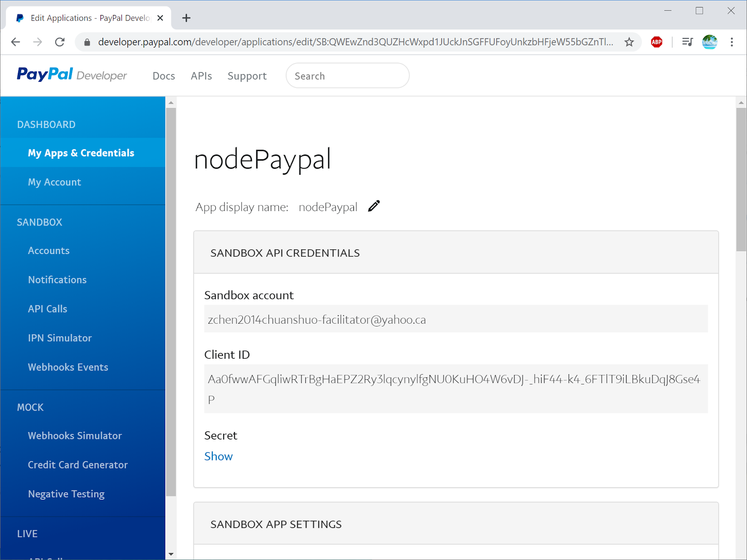Click the sidebar scrollbar down arrow
Viewport: 747px width, 560px height.
point(171,554)
